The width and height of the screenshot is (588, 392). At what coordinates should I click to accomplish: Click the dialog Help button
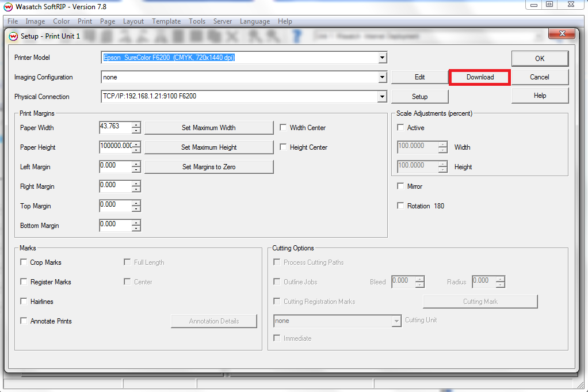pos(540,96)
